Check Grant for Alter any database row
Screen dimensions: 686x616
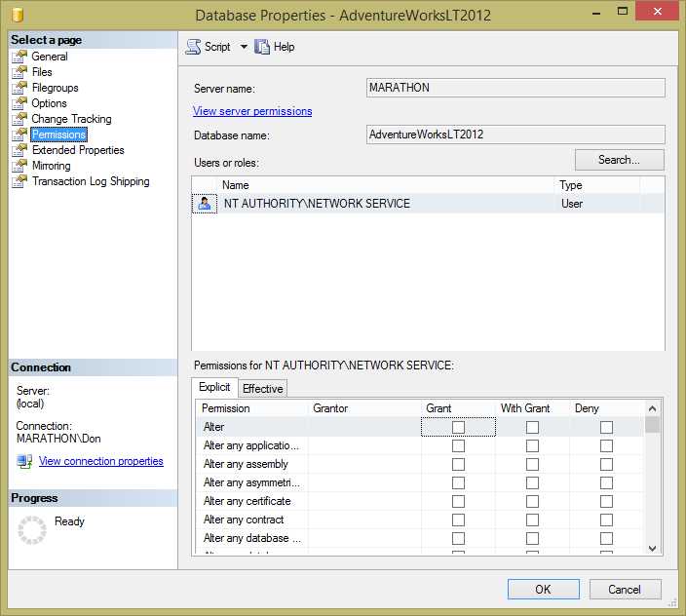click(x=458, y=539)
